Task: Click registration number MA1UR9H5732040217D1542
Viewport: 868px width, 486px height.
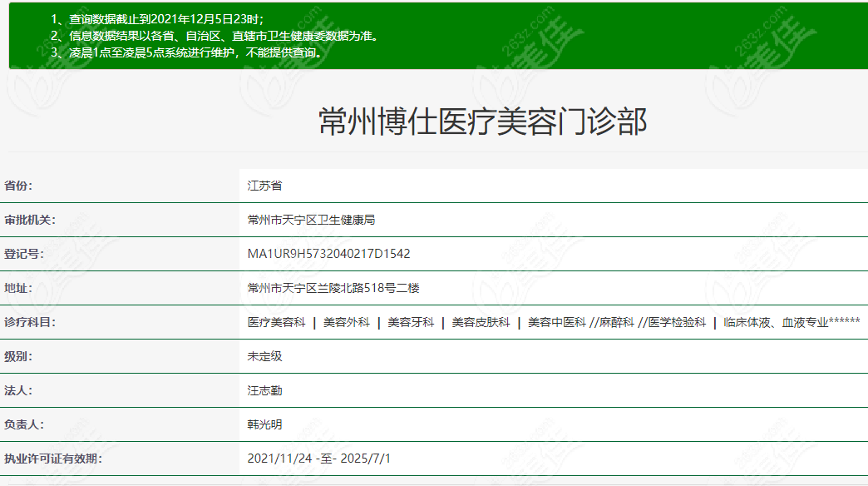Action: (328, 254)
